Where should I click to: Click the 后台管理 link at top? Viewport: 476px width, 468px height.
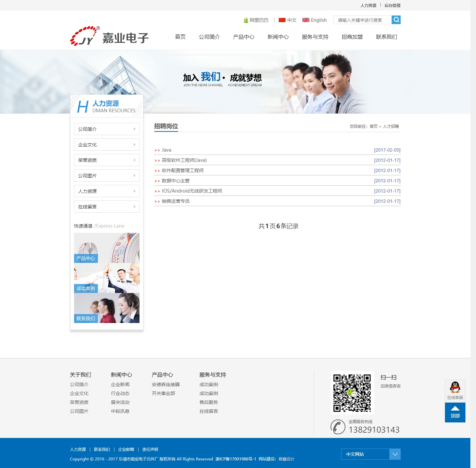pyautogui.click(x=392, y=5)
